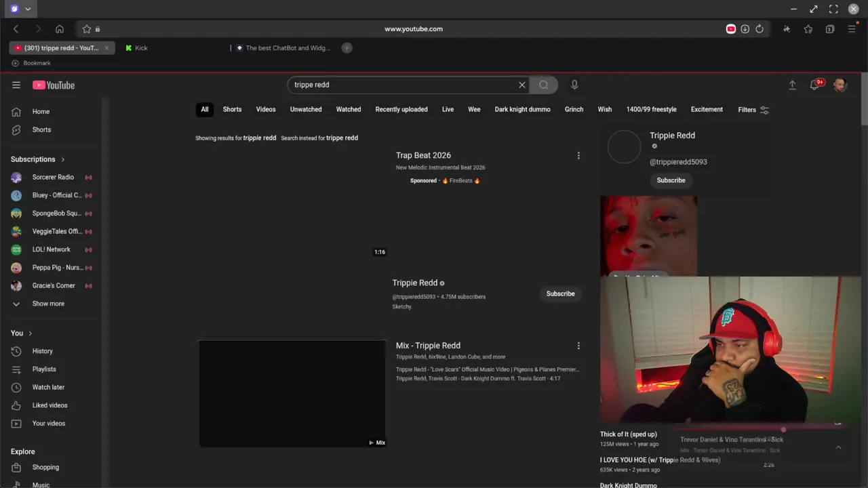Select the Unwatched filter chip

pos(306,109)
